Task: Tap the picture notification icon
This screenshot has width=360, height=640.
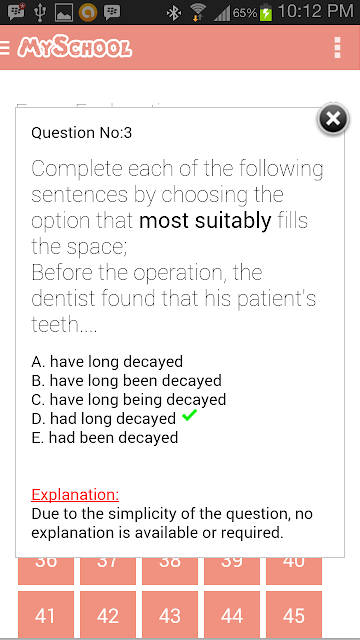Action: coord(64,13)
